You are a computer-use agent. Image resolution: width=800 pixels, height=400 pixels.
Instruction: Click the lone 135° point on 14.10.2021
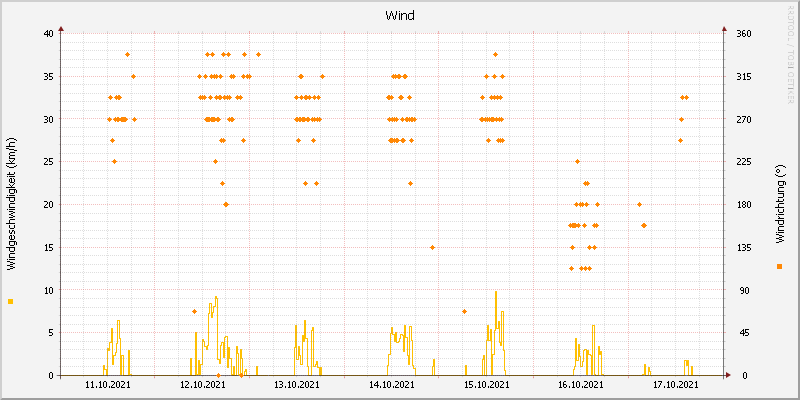(432, 247)
